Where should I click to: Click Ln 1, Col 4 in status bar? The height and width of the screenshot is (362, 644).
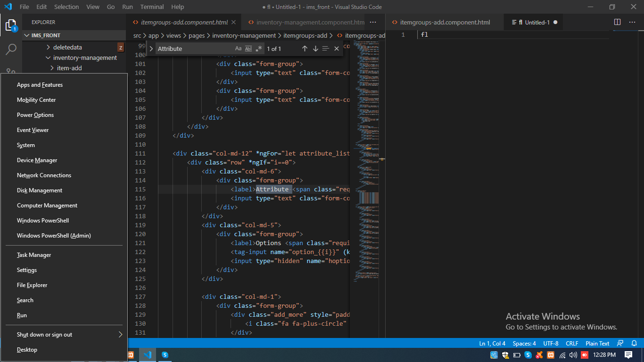[x=492, y=343]
